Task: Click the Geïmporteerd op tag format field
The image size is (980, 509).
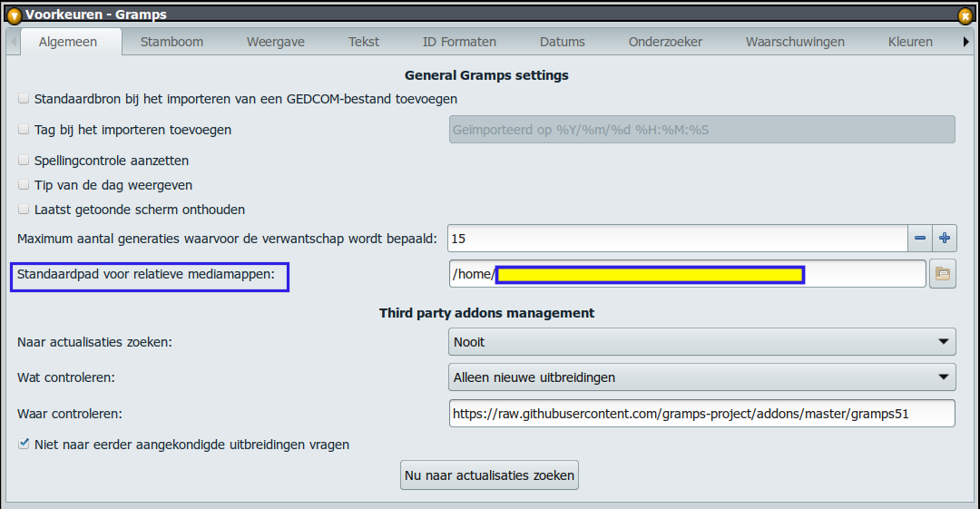Action: click(x=701, y=130)
